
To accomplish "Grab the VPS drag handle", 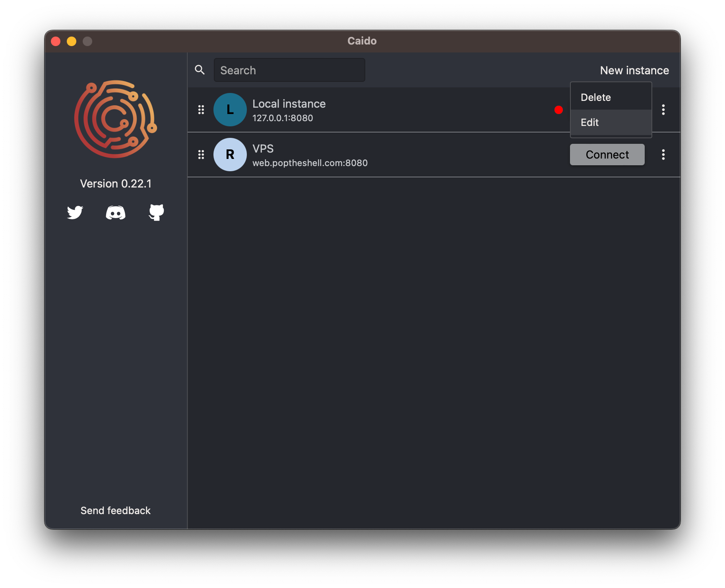I will (201, 155).
